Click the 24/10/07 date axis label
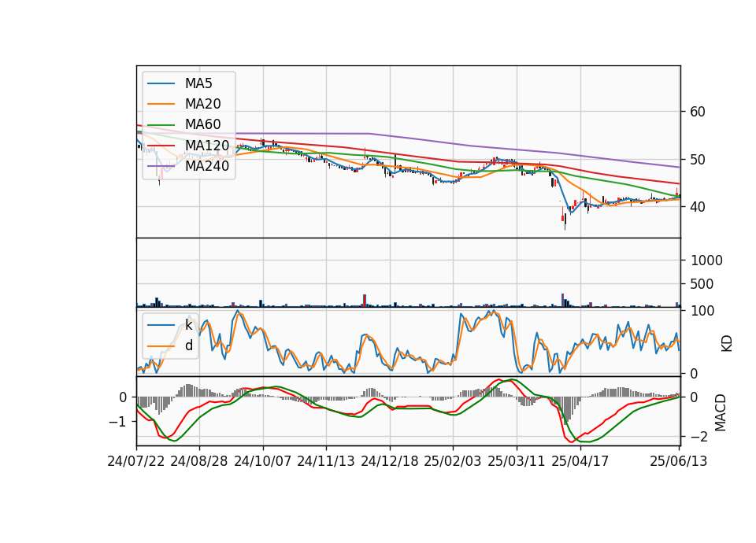Image resolution: width=756 pixels, height=543 pixels. point(263,461)
